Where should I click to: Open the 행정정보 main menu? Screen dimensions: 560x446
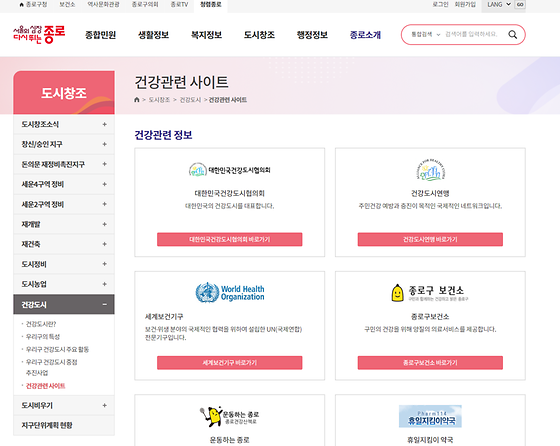[312, 35]
